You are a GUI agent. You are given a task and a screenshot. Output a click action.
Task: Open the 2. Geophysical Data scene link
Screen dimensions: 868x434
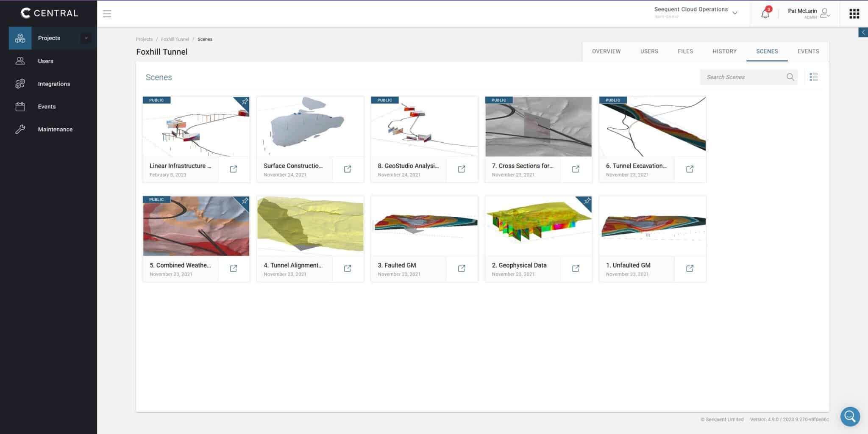[575, 268]
